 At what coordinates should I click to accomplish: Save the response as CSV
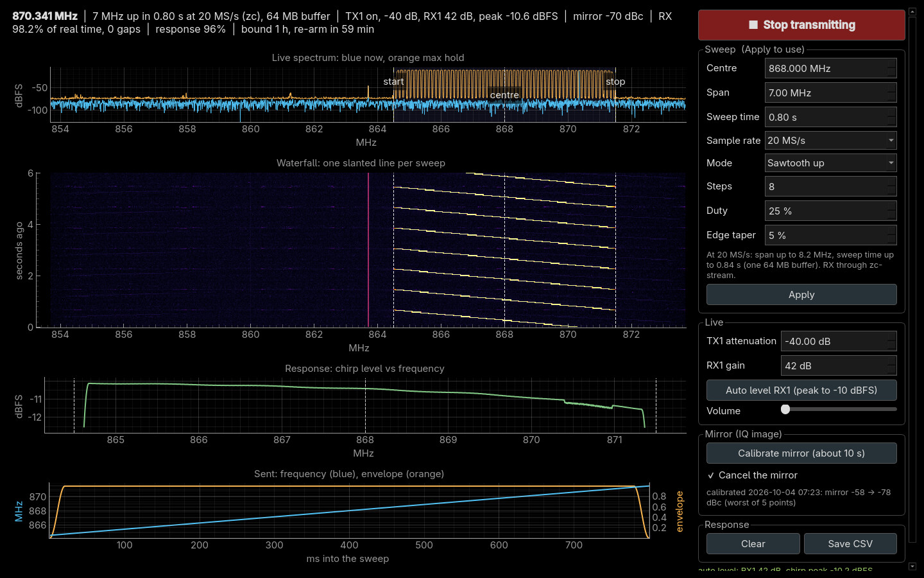(850, 543)
